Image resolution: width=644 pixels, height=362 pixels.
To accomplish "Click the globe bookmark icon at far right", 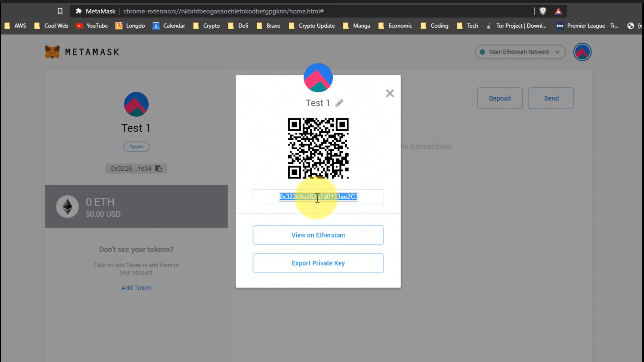I will click(630, 26).
